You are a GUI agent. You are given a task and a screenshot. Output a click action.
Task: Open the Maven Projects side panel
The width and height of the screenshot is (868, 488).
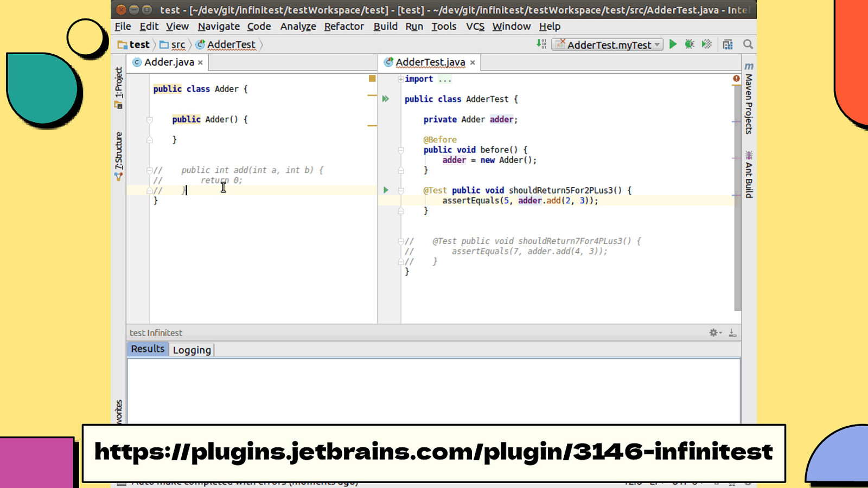[749, 98]
